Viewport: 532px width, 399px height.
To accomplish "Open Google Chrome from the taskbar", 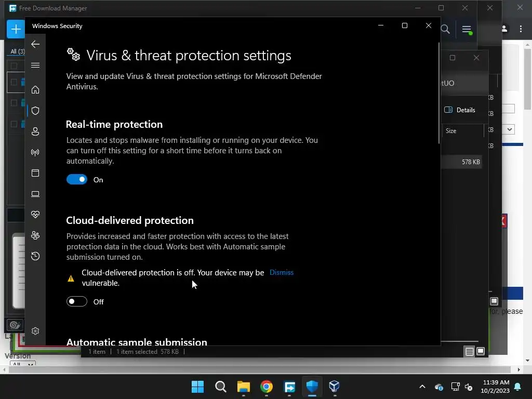I will tap(267, 387).
